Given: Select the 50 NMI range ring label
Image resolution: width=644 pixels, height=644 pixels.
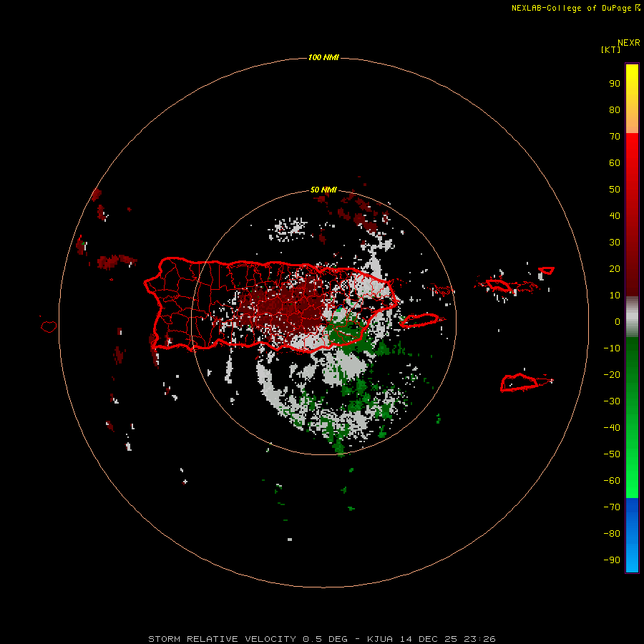Looking at the screenshot, I should (323, 190).
